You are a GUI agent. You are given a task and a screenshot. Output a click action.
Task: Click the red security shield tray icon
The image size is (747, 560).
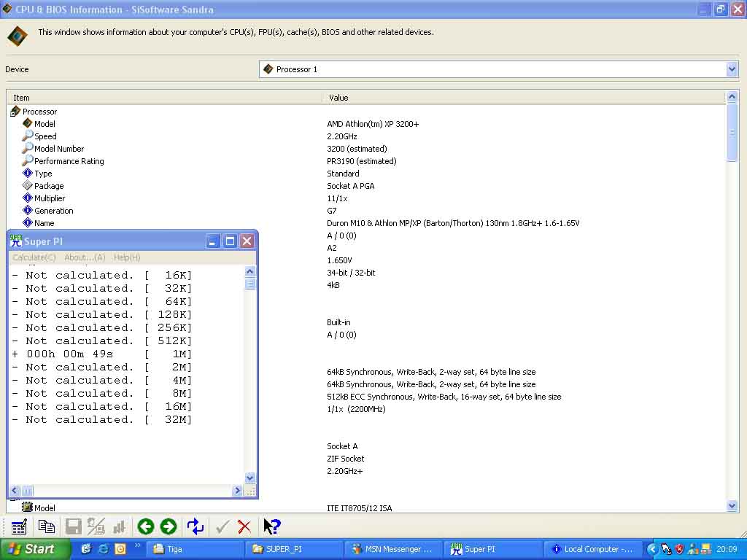click(x=680, y=549)
